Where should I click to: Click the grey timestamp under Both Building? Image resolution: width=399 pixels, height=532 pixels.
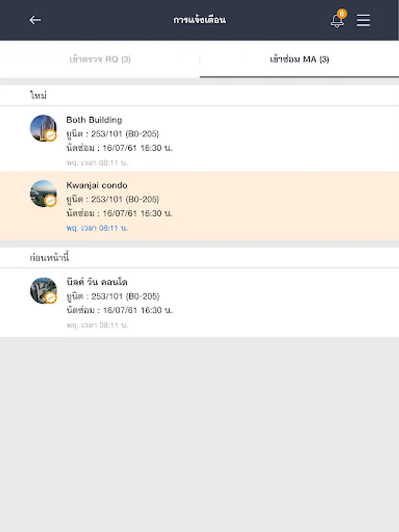click(97, 162)
